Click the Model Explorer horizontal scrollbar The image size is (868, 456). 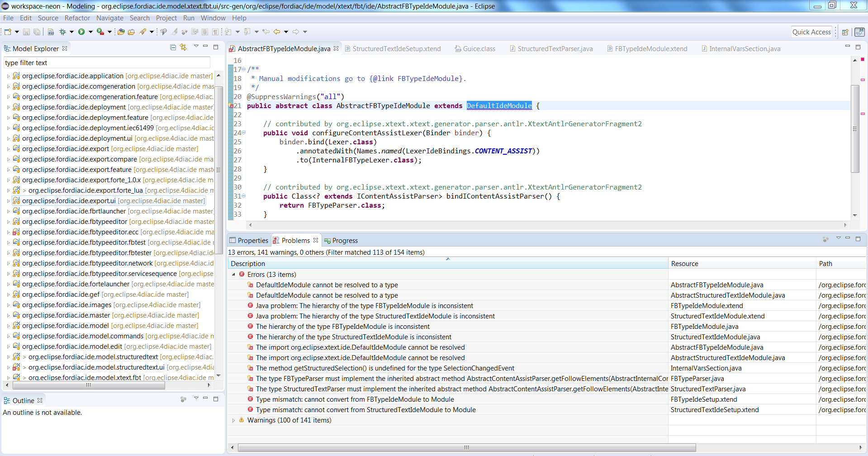(x=89, y=385)
